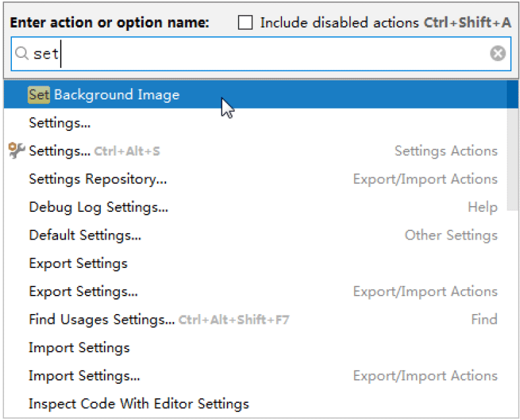
Task: Enable the Include disabled actions checkbox
Action: pos(245,23)
